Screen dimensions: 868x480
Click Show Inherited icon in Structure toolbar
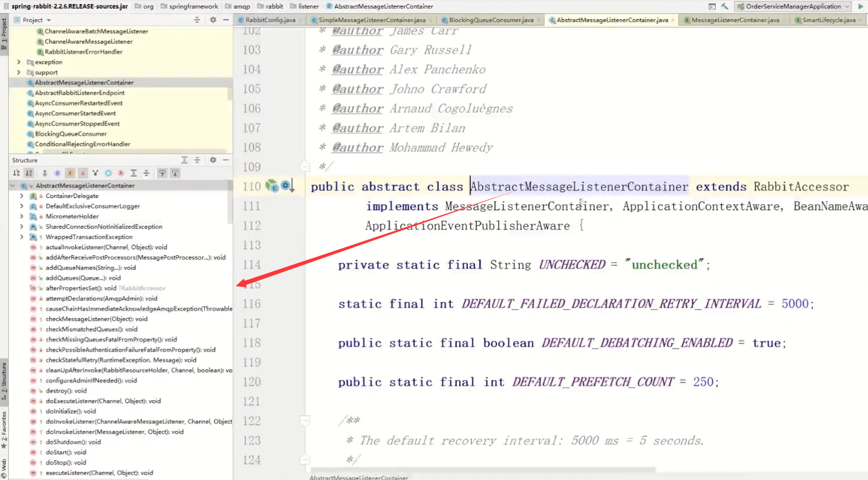44,173
